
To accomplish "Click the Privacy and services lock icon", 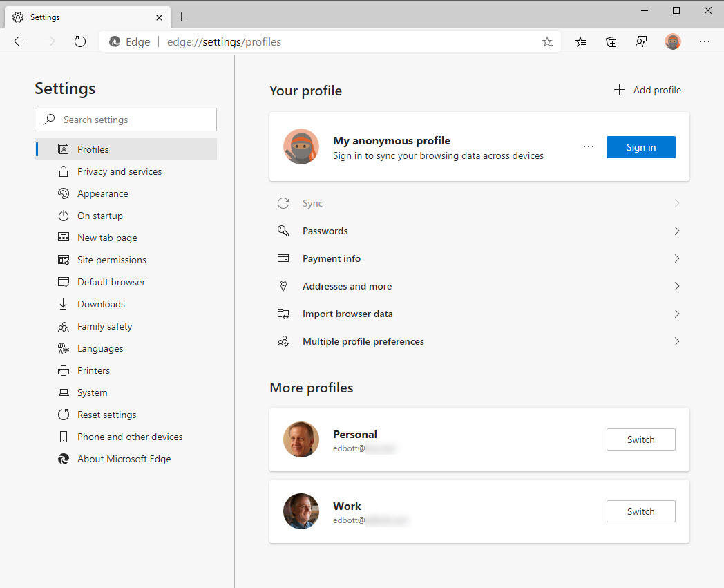I will [64, 171].
